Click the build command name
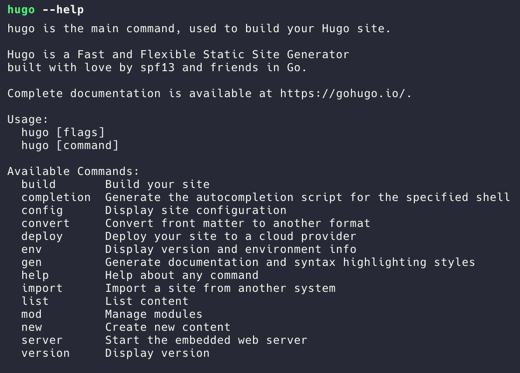 click(39, 184)
